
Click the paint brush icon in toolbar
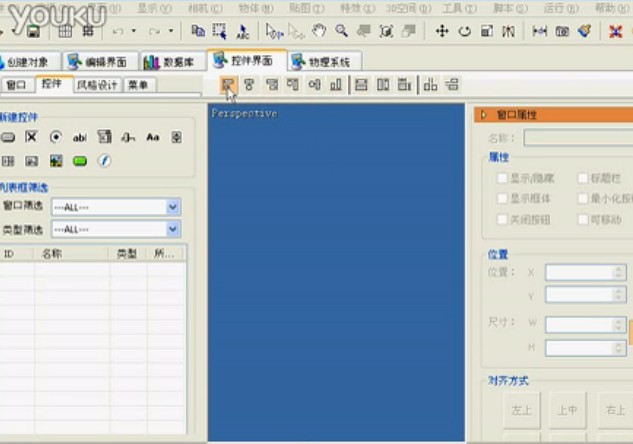(x=585, y=31)
